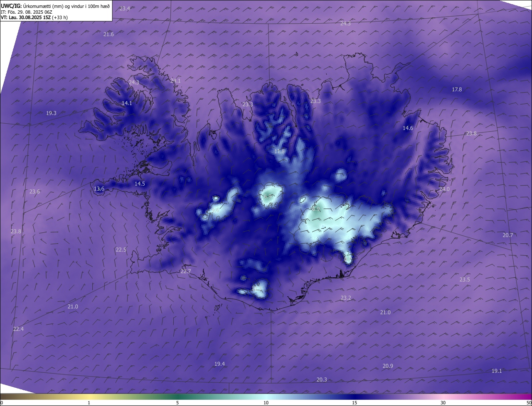The height and width of the screenshot is (406, 532).
Task: Click the 'VT: Lau. 30.08.2025 15Z (+33 h)' line
Action: tap(34, 17)
